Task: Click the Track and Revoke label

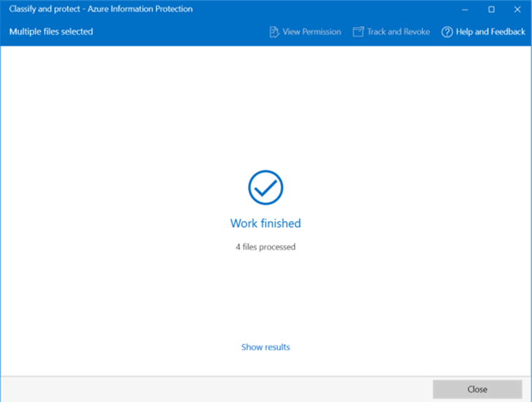Action: click(398, 32)
